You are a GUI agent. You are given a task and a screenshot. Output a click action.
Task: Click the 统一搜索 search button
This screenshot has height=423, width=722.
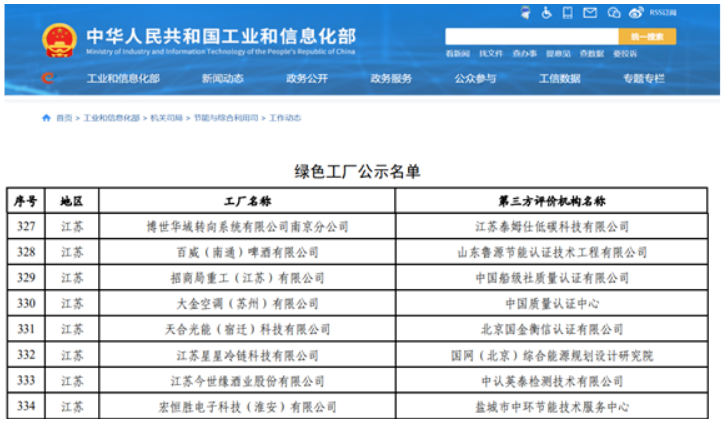pos(647,36)
